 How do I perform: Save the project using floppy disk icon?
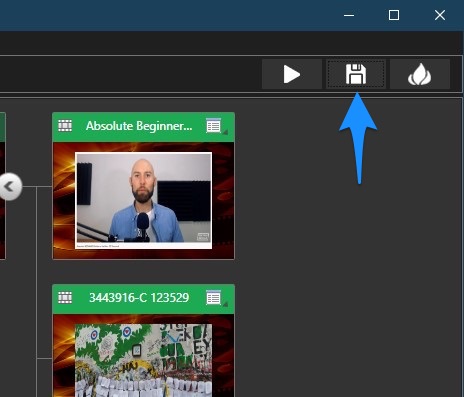pyautogui.click(x=356, y=74)
